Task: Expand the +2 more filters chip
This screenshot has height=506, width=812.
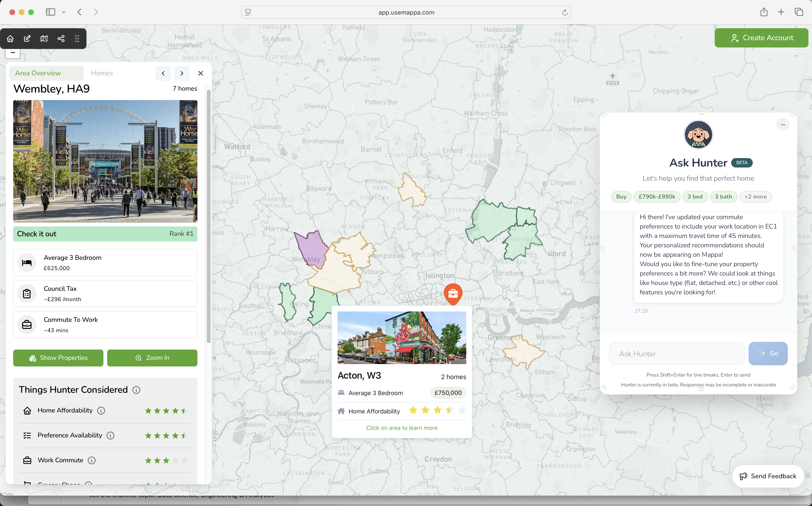Action: tap(755, 197)
